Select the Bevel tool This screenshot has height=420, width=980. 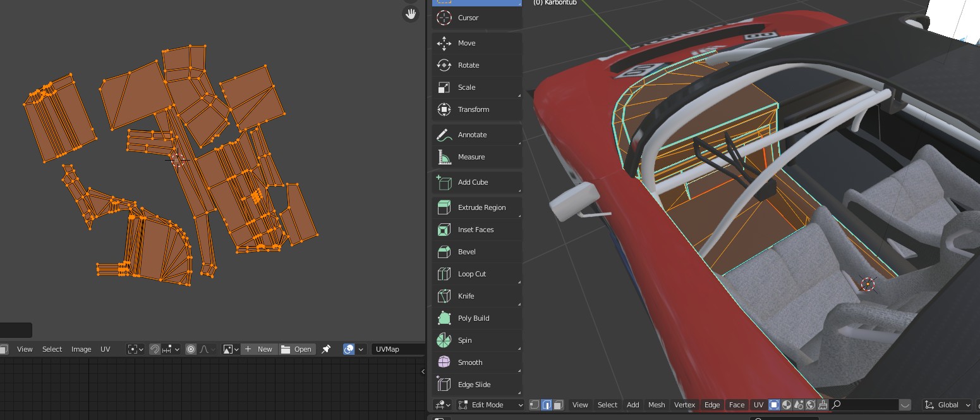coord(477,252)
